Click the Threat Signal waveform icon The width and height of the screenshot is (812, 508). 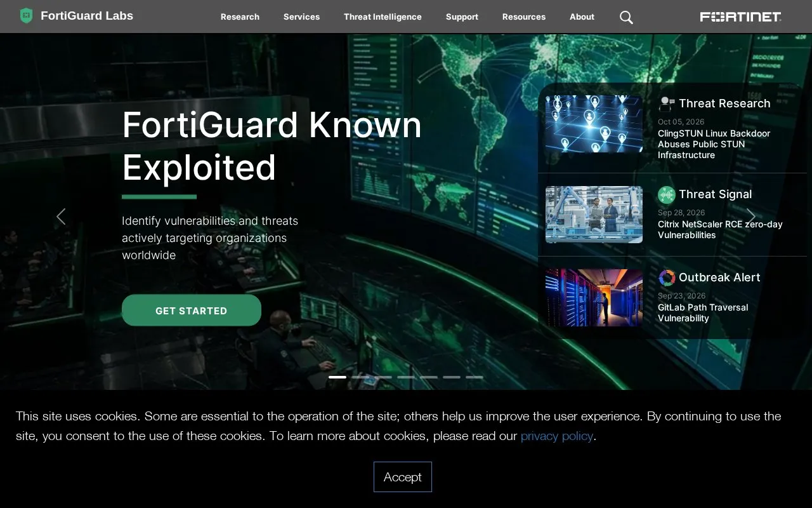tap(666, 194)
